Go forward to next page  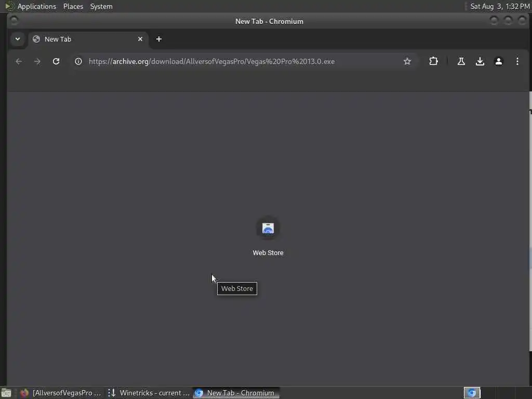(37, 61)
